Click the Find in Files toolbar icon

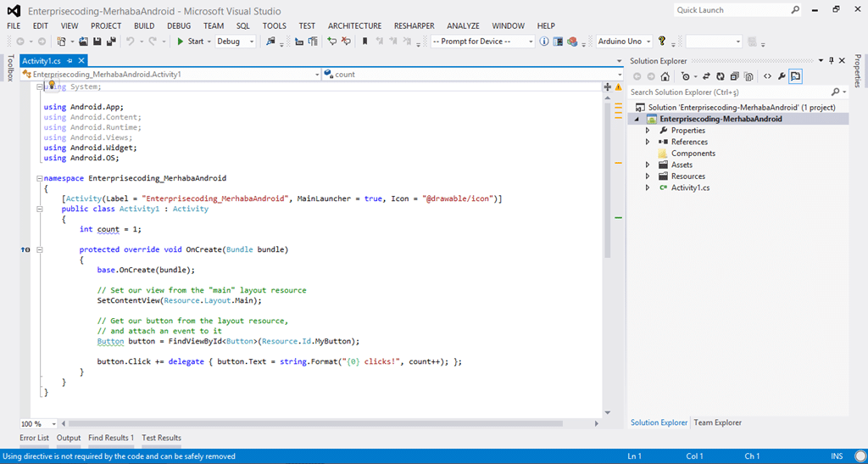[270, 42]
